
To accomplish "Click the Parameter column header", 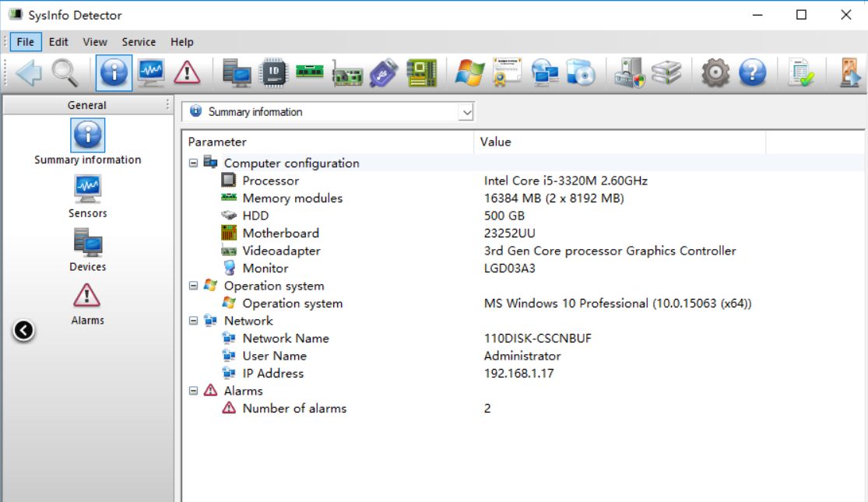I will click(x=328, y=142).
